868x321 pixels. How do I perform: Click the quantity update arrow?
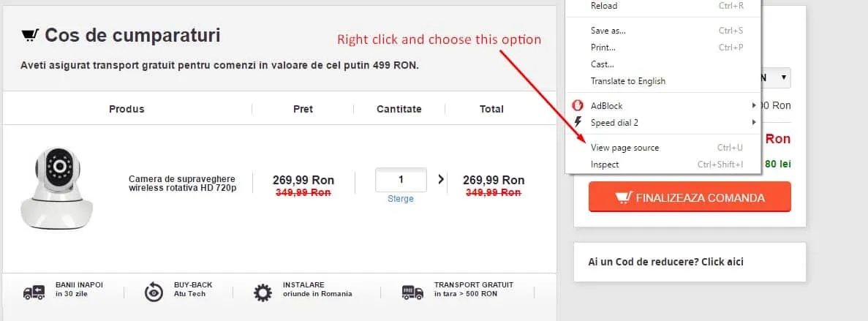pos(441,179)
